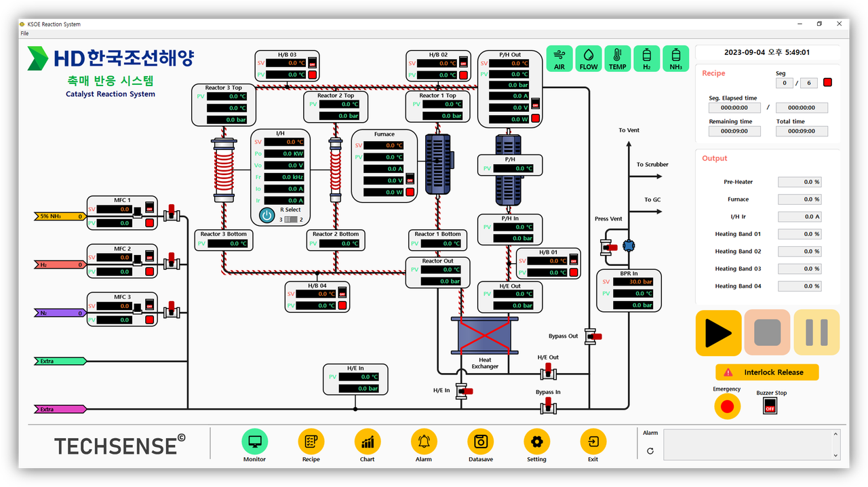Click the H/E Out valve
This screenshot has height=487, width=868.
(x=548, y=370)
